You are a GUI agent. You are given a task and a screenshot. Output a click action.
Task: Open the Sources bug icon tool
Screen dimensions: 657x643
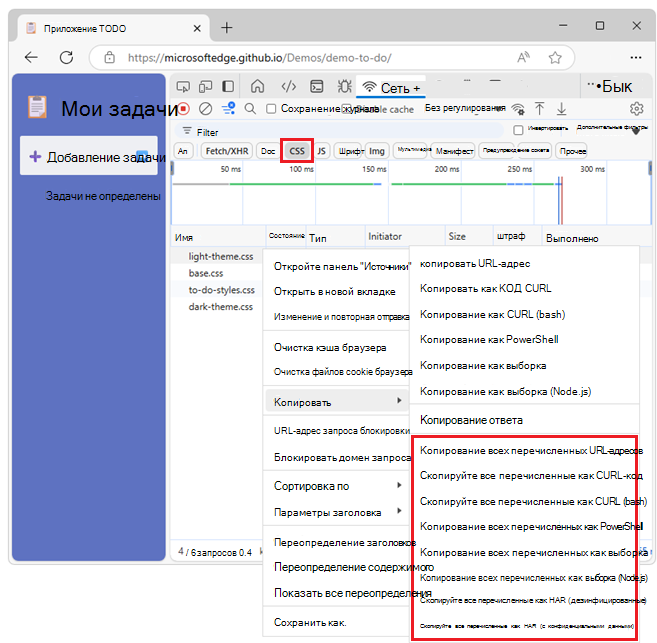(344, 87)
